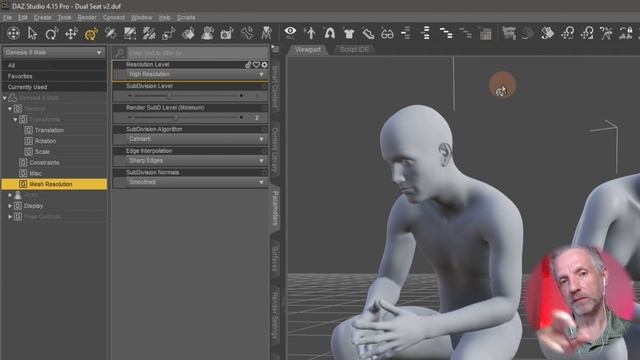Click the All filter button

pyautogui.click(x=54, y=65)
